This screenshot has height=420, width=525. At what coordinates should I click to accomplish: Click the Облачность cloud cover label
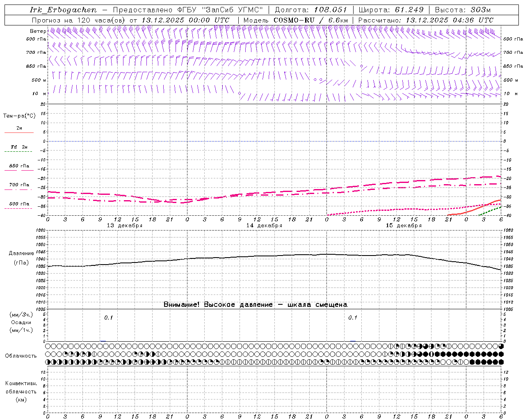pyautogui.click(x=21, y=356)
